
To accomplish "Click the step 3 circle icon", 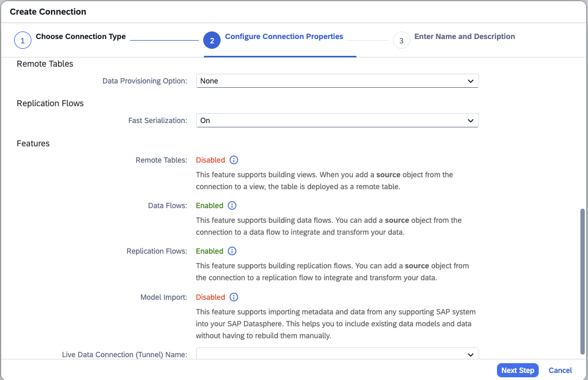I will 401,41.
